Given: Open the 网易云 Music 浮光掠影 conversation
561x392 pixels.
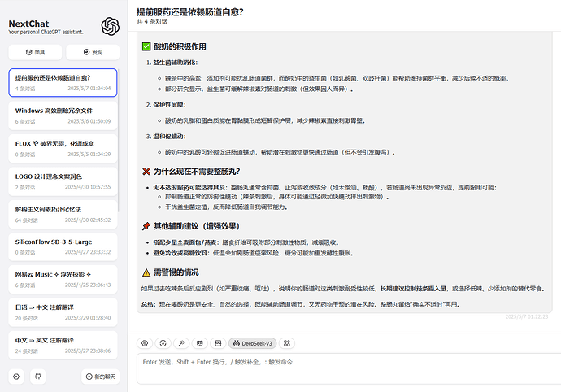Looking at the screenshot, I should (x=63, y=280).
